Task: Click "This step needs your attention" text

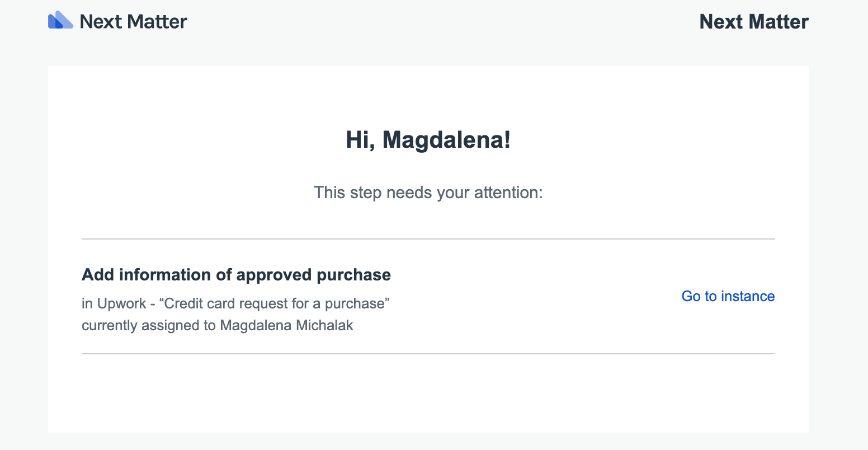Action: coord(428,193)
